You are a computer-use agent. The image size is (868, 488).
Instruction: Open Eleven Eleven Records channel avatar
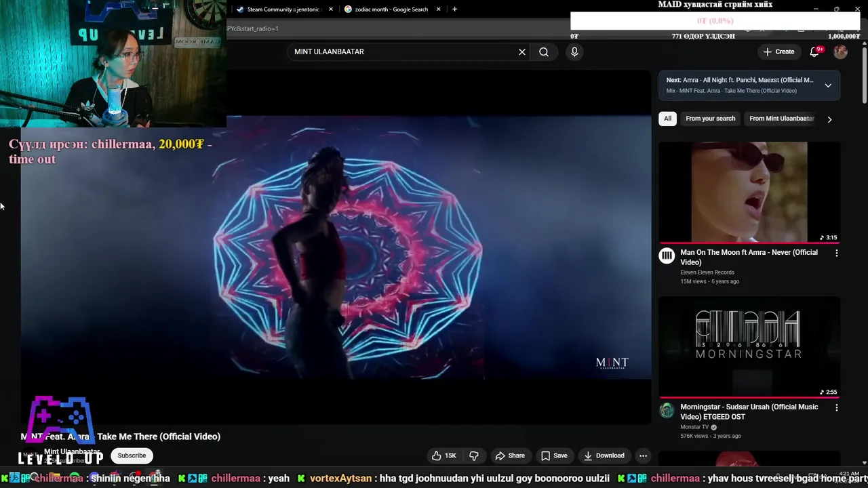point(667,256)
